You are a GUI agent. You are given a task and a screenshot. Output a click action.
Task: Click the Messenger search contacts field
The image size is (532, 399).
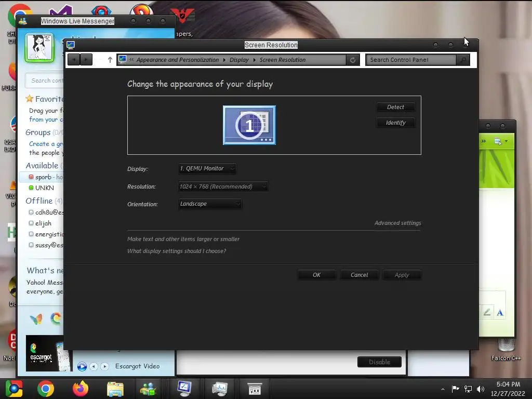pyautogui.click(x=44, y=81)
